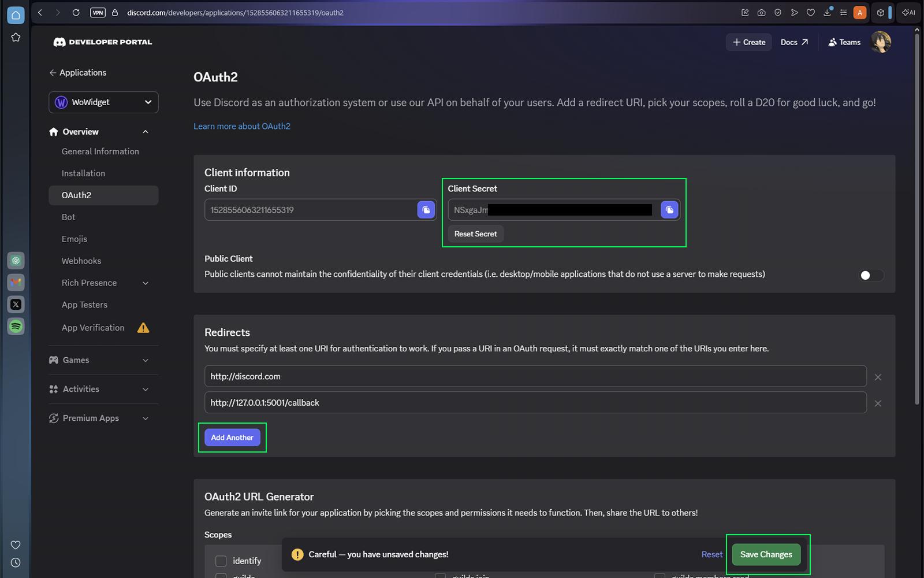Open bookmarks star in the browser sidebar
Screen dimensions: 924x578
[16, 38]
